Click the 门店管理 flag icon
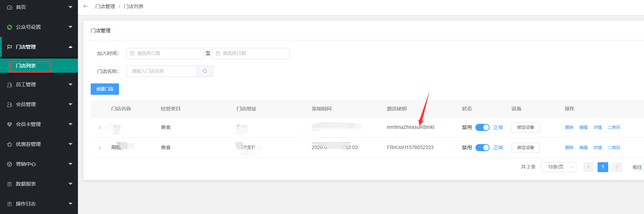The width and height of the screenshot is (644, 214). [10, 47]
